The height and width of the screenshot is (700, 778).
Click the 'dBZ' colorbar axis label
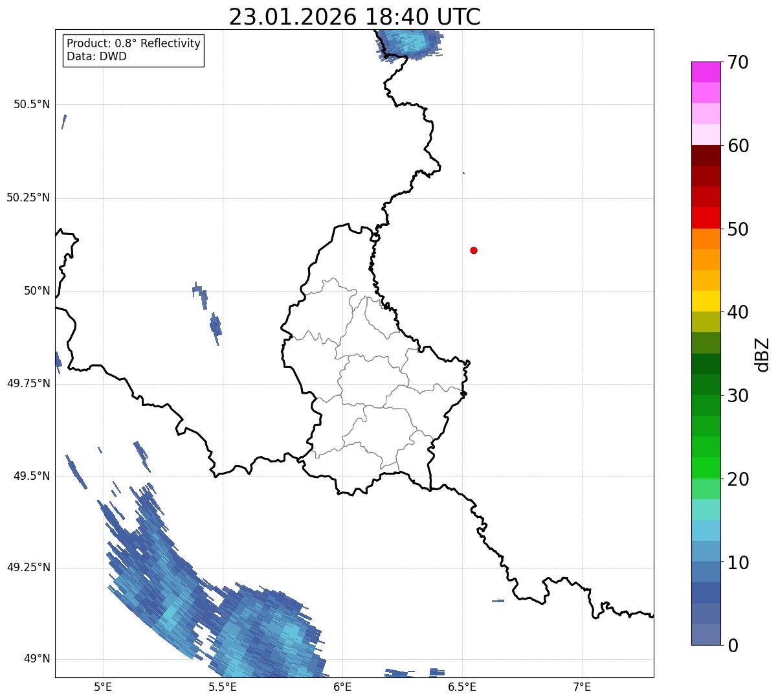point(762,354)
